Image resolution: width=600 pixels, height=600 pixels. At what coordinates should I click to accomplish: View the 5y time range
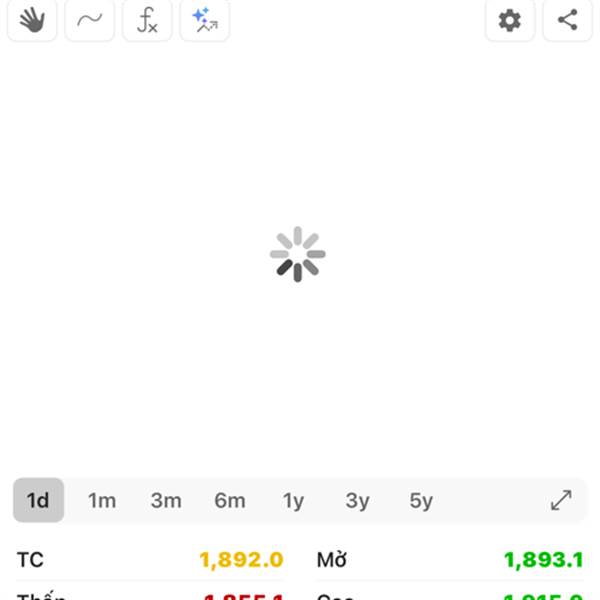421,501
